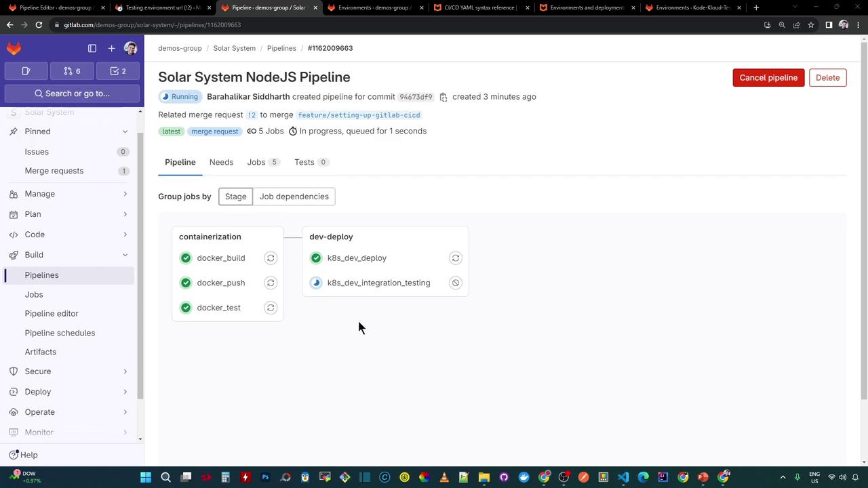Viewport: 868px width, 488px height.
Task: Toggle the sidebar collapse icon
Action: [x=92, y=48]
